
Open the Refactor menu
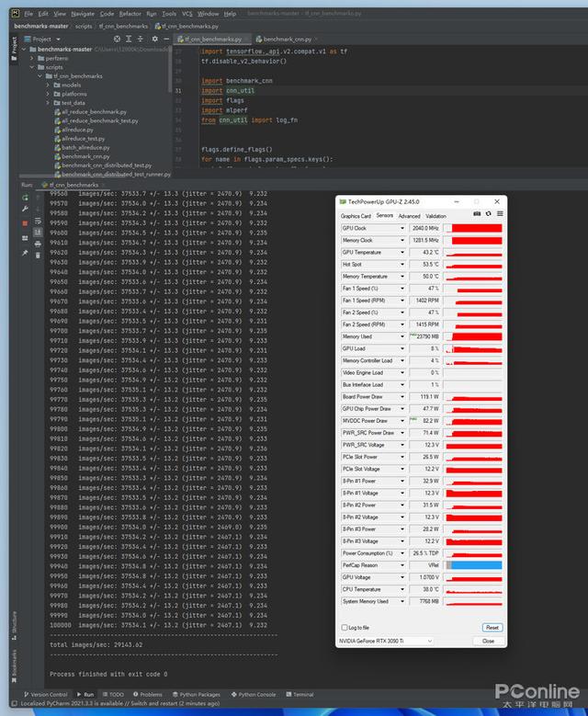click(x=130, y=14)
